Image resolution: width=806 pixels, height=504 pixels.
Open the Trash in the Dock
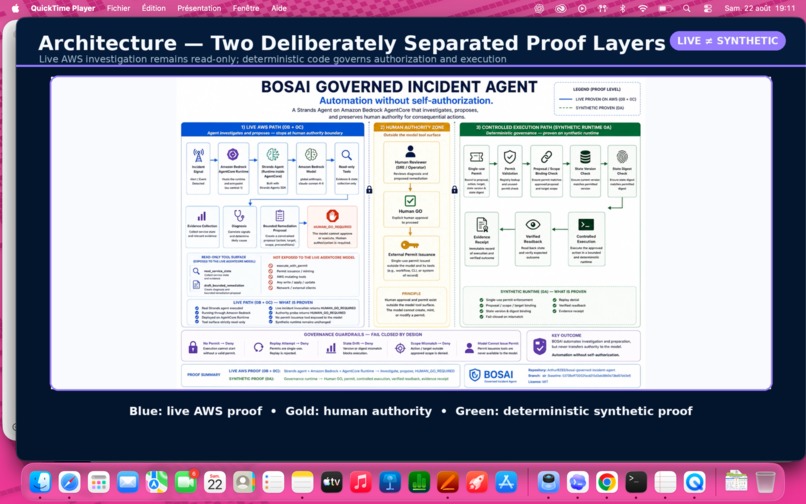[x=765, y=482]
